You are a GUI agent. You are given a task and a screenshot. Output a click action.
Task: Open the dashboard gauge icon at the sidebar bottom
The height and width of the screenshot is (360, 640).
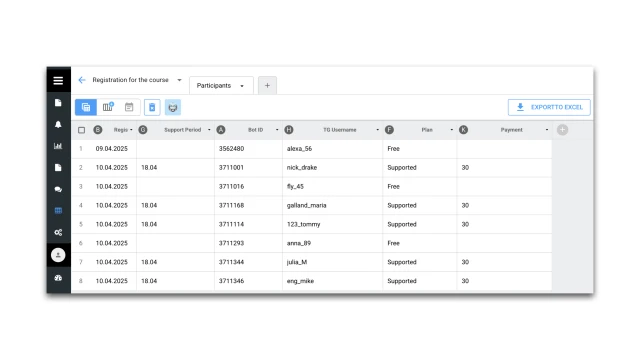pos(58,278)
